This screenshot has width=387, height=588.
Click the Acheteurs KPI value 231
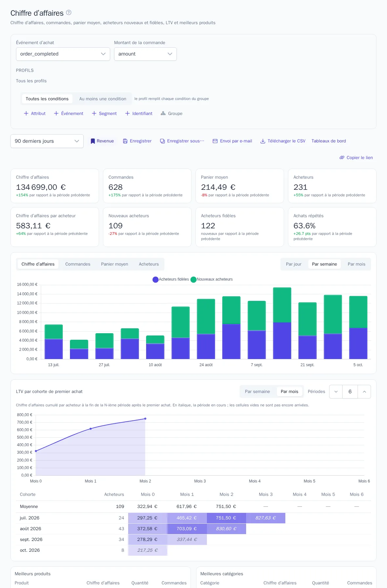click(x=300, y=187)
